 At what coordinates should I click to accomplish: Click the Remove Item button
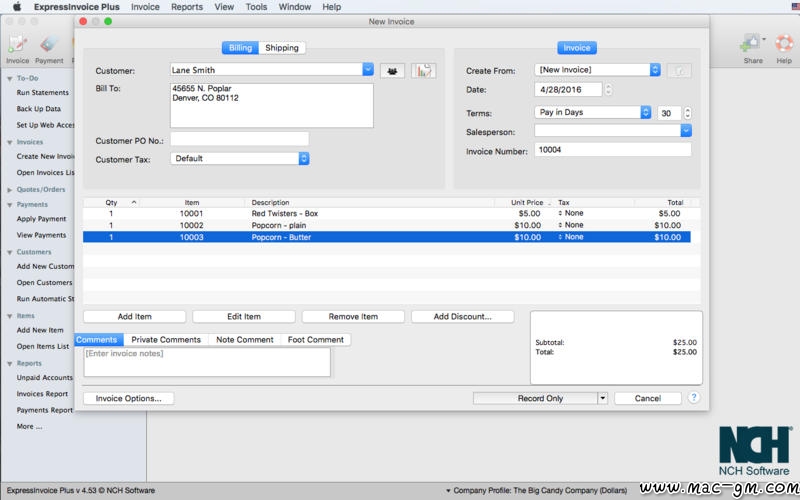pyautogui.click(x=353, y=316)
